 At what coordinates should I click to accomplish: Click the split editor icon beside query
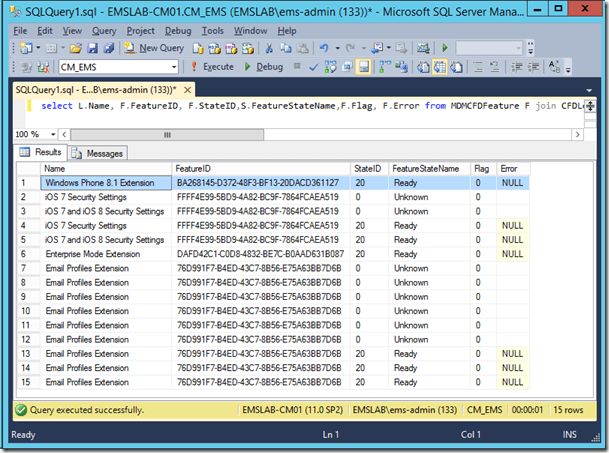590,105
